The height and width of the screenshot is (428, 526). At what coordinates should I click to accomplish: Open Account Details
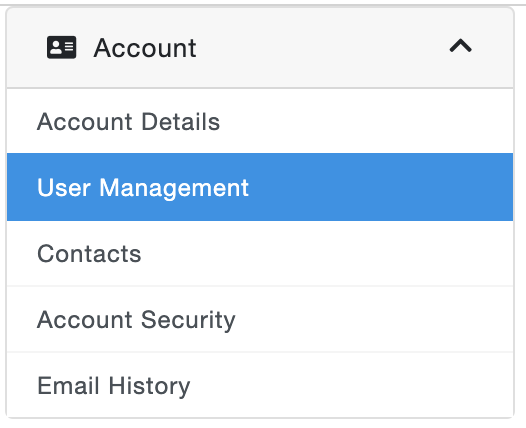[260, 121]
